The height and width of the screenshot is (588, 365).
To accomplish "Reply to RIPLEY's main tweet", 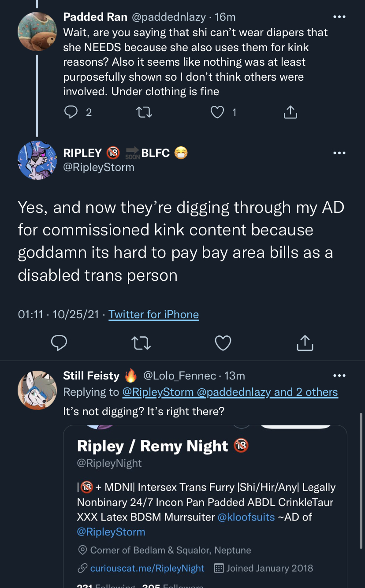I will click(x=59, y=342).
